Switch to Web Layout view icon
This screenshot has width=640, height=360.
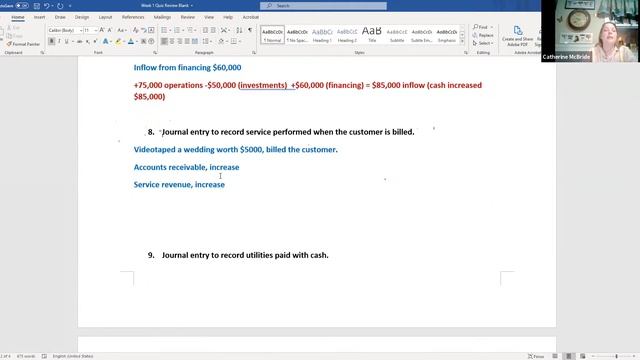pos(582,356)
